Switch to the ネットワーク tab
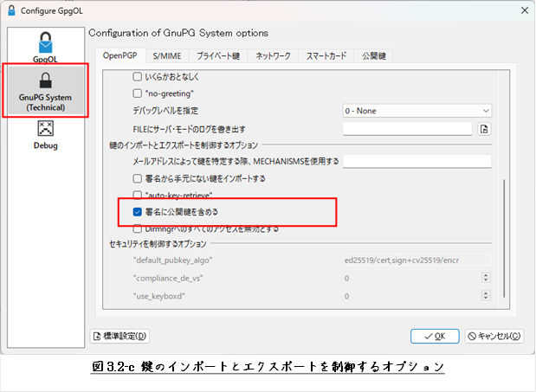Image resolution: width=536 pixels, height=392 pixels. tap(272, 56)
